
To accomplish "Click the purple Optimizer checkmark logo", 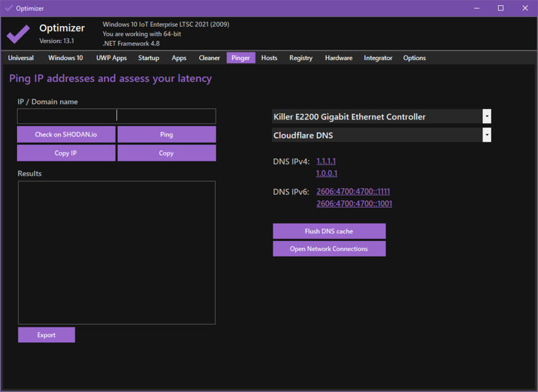I will [18, 33].
